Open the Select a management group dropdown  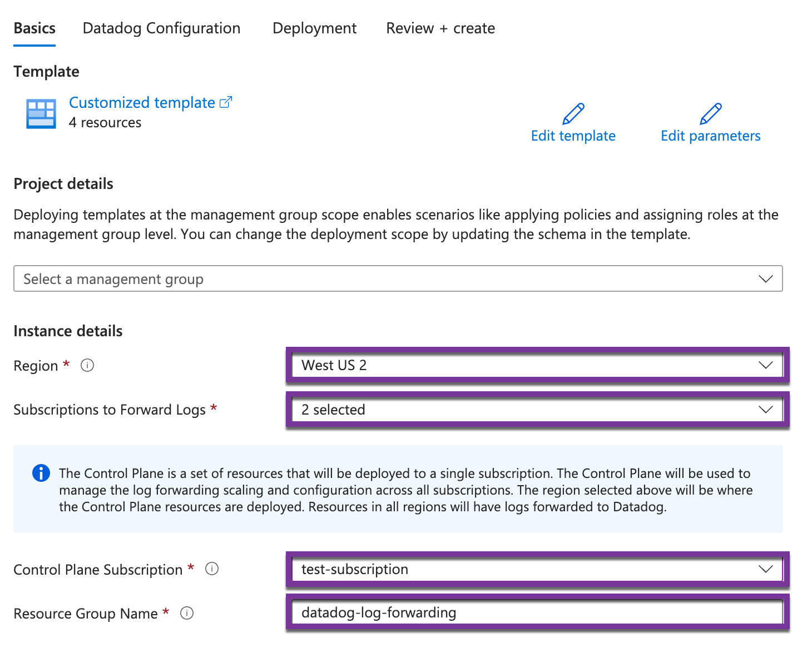point(398,278)
